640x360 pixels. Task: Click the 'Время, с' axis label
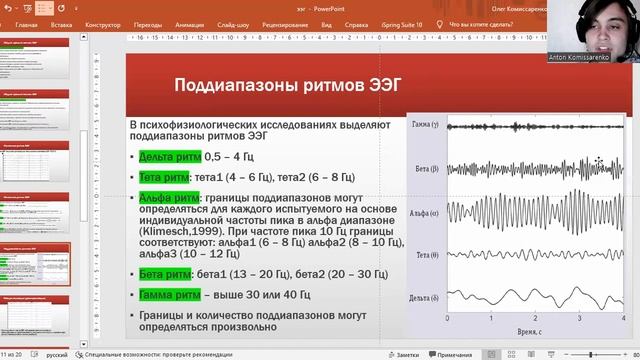click(x=529, y=332)
